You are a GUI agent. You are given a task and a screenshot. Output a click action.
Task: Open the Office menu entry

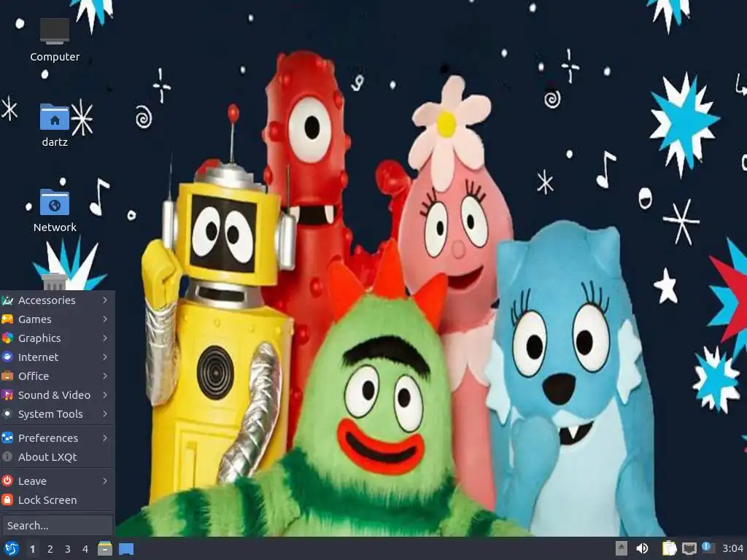[x=57, y=376]
